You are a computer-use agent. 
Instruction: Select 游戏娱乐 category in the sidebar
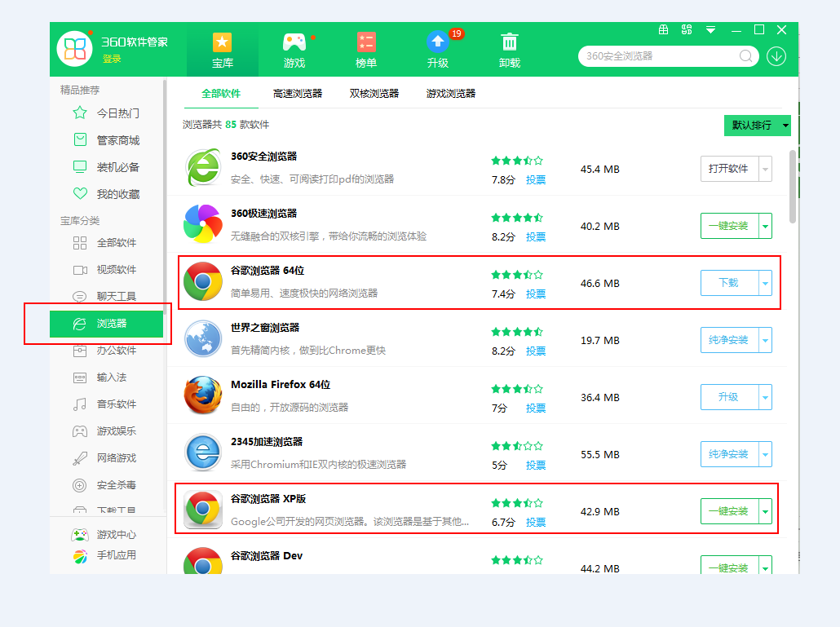[x=106, y=431]
